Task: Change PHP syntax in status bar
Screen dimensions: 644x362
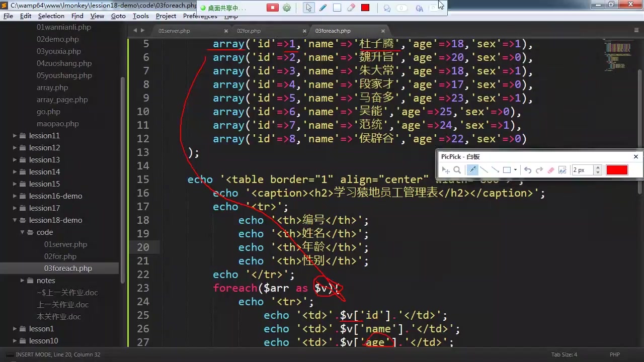Action: coord(615,354)
